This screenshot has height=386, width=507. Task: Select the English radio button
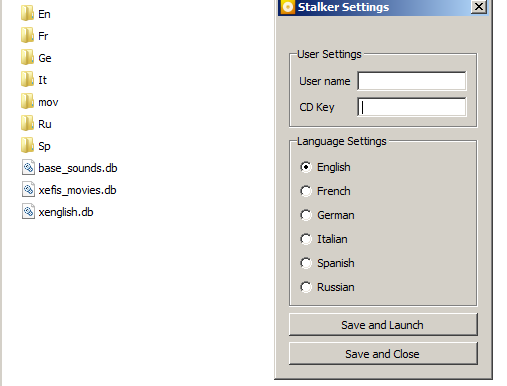click(306, 167)
